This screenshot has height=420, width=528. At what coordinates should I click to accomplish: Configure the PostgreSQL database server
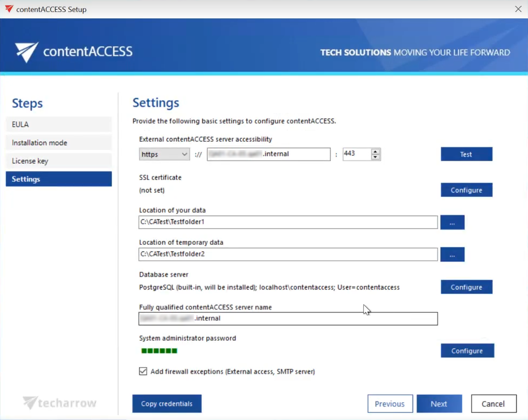click(466, 287)
